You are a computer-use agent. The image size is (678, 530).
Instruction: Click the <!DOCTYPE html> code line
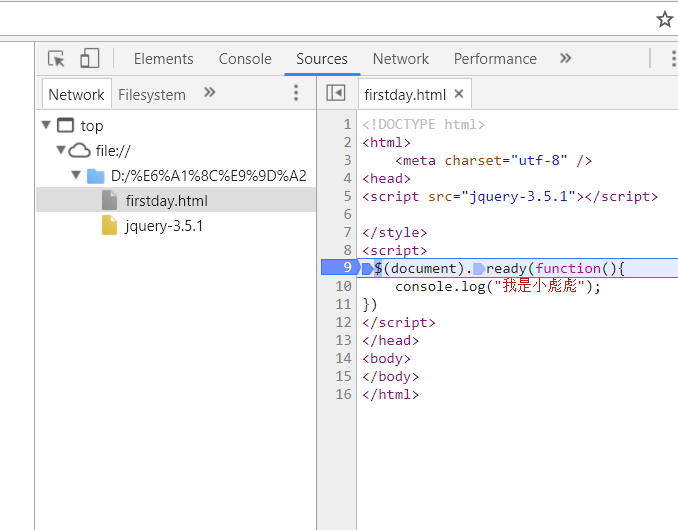[424, 125]
